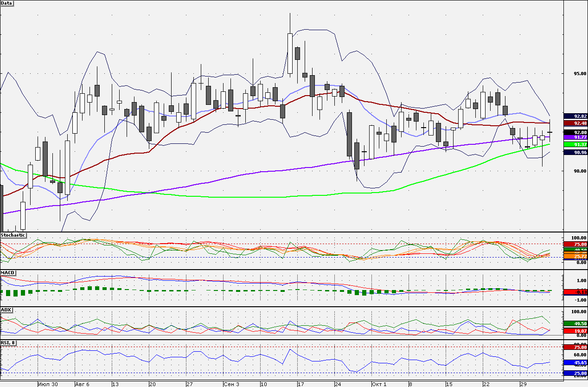Click the 29 date axis label
Viewport: 588px width, 387px height.
pos(524,384)
